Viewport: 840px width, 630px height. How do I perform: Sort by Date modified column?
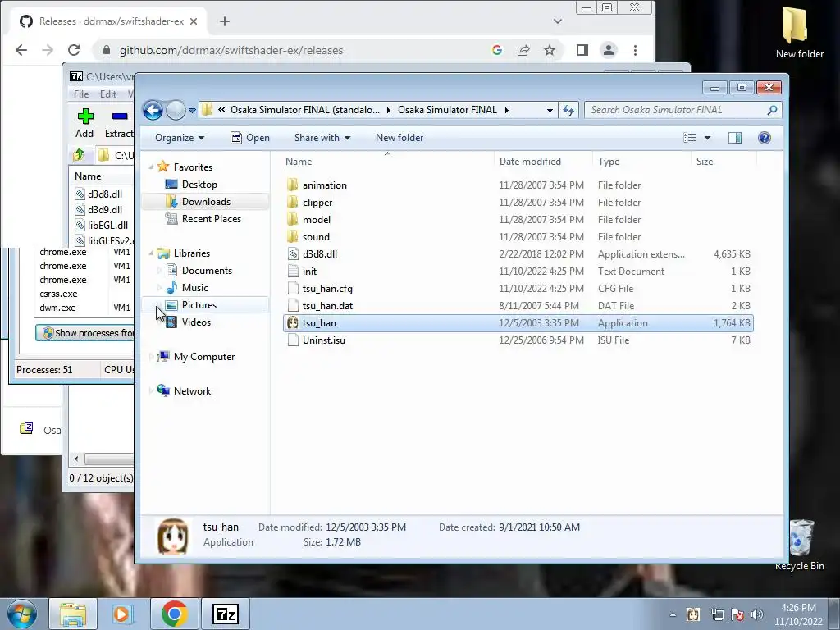pos(530,162)
